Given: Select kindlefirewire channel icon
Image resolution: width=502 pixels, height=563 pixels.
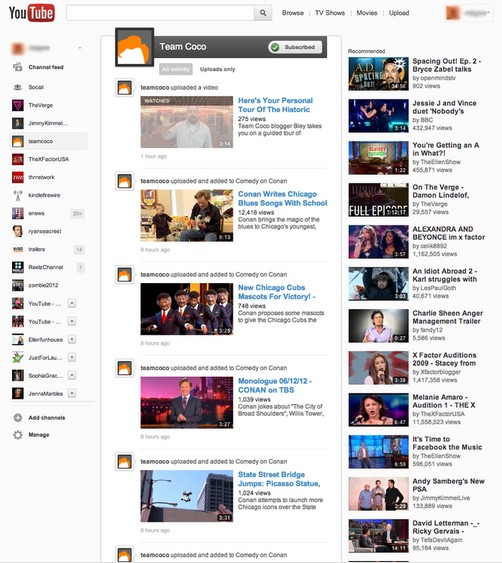Looking at the screenshot, I should click(18, 195).
